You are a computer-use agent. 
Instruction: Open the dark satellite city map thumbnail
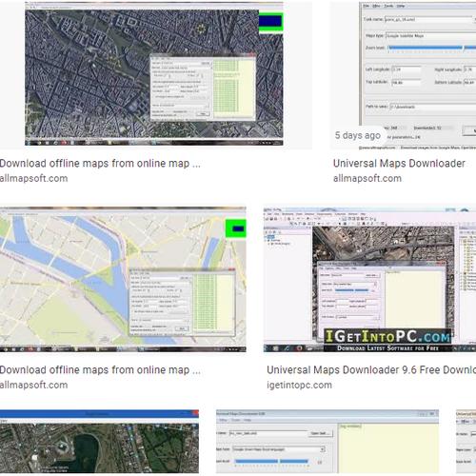coord(154,74)
